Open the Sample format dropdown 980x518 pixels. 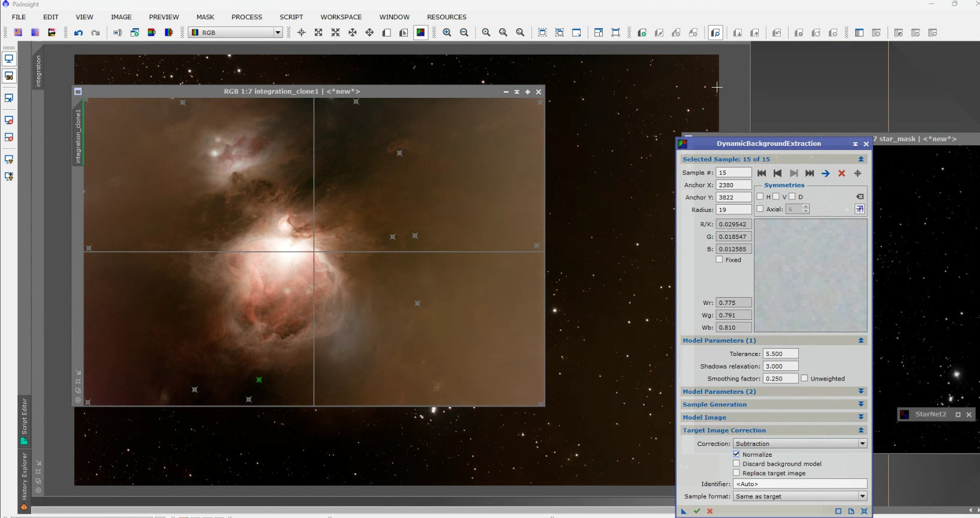click(800, 496)
